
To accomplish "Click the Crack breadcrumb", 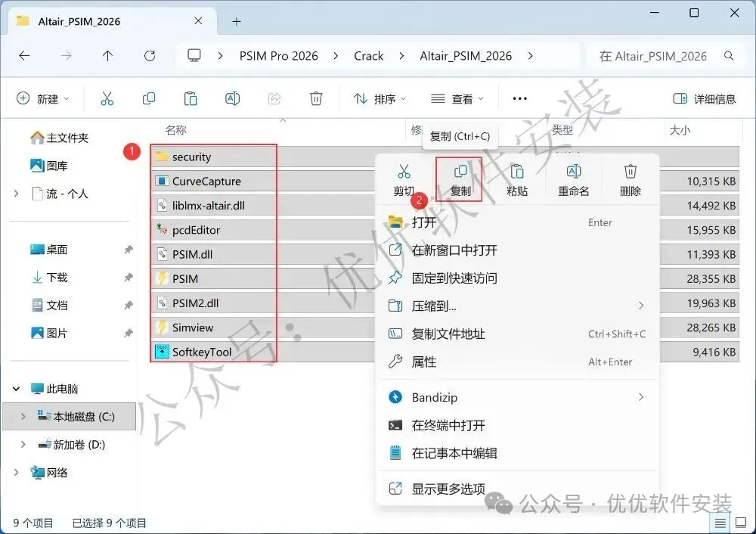I will click(369, 56).
